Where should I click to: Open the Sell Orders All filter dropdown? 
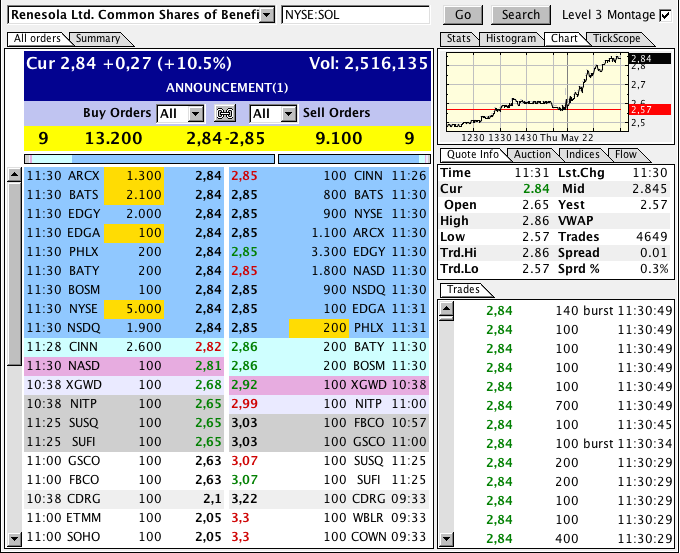click(x=288, y=114)
